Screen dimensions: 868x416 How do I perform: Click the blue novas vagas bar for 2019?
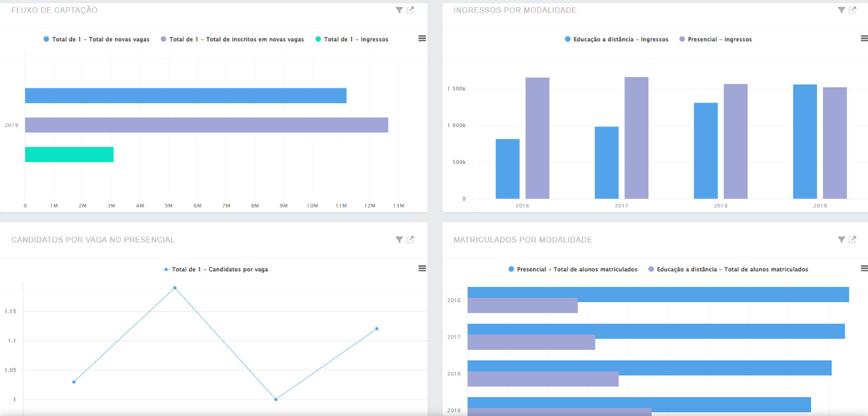click(186, 95)
